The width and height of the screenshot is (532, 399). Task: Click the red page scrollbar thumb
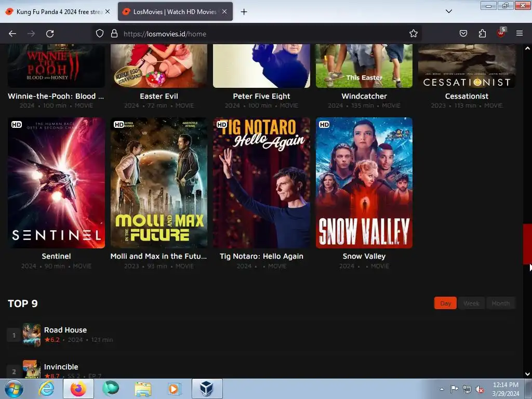tap(527, 244)
